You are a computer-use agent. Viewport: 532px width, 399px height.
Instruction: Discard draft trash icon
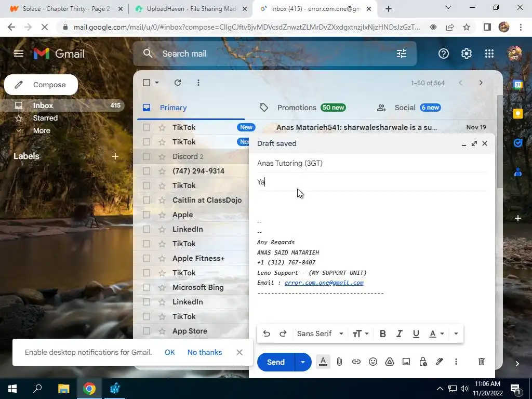[482, 362]
